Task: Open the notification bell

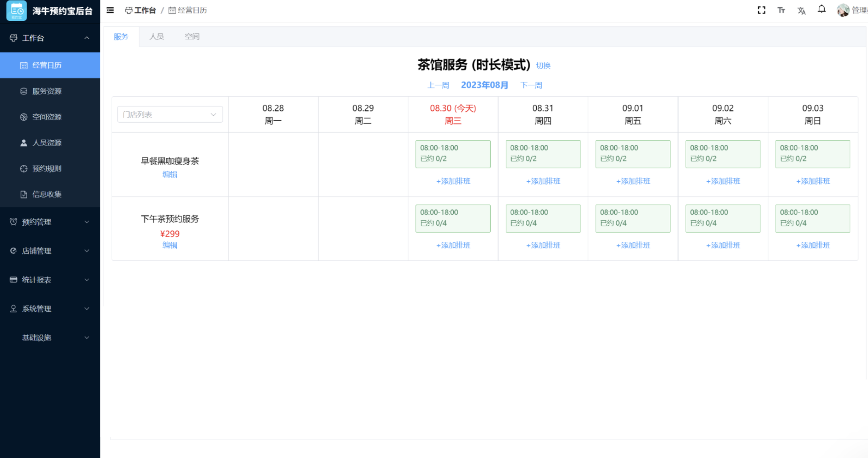Action: click(821, 9)
